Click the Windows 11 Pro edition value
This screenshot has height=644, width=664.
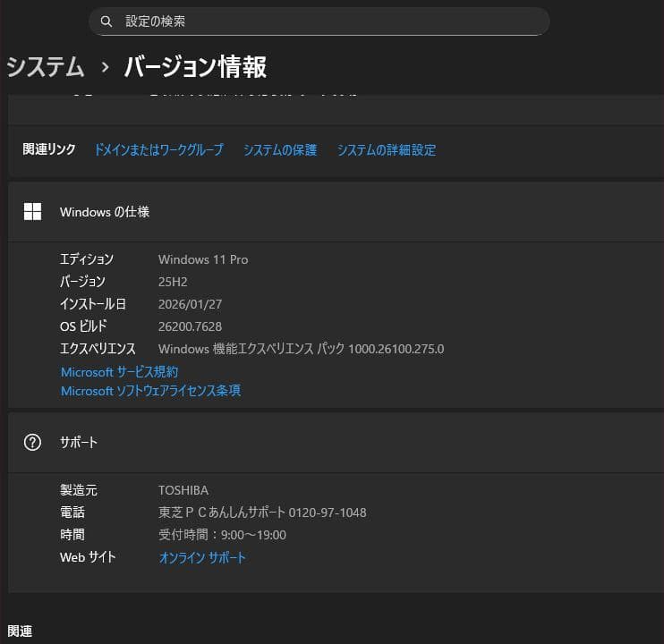[x=203, y=259]
